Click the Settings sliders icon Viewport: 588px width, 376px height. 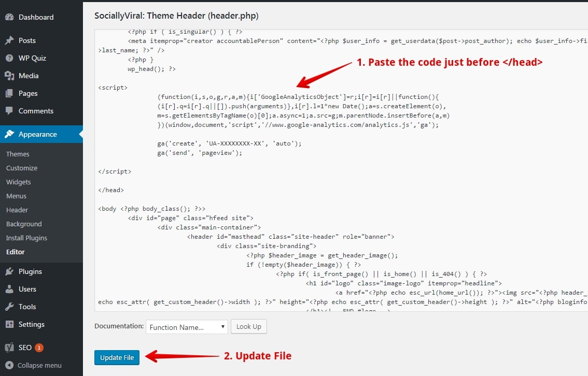pos(9,324)
